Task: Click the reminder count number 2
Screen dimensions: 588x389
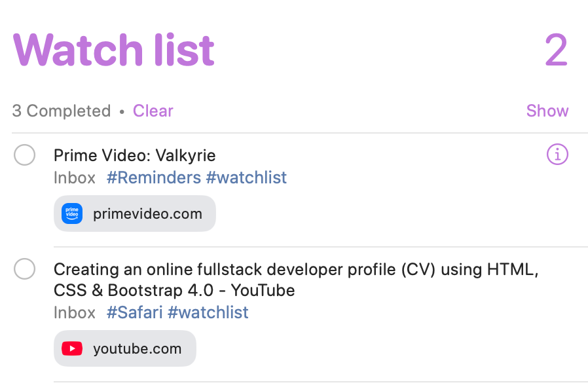Action: point(556,50)
